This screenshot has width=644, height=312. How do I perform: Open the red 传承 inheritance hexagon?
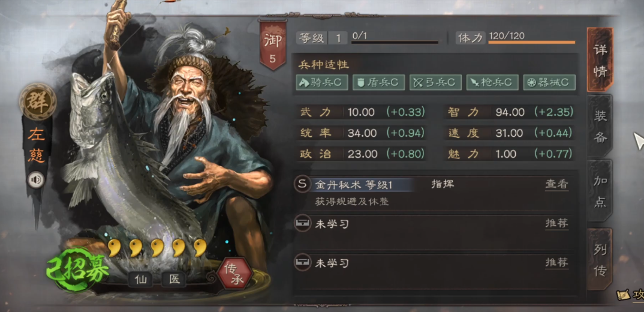pyautogui.click(x=234, y=272)
